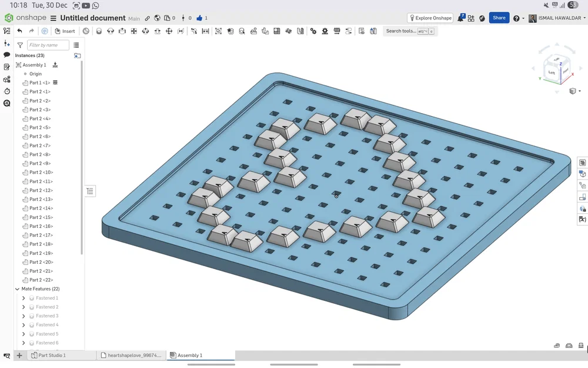Screen dimensions: 588x368
Task: Expand the Fastened 3 mate
Action: click(24, 316)
